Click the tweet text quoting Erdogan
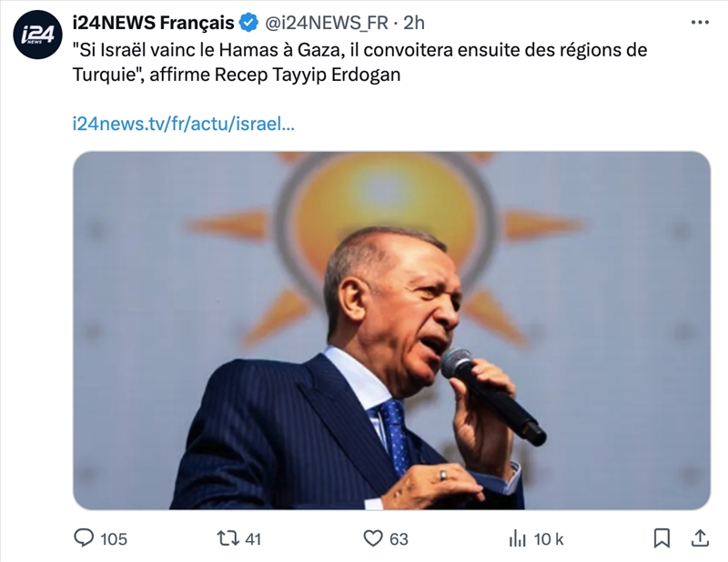The height and width of the screenshot is (562, 728). click(x=359, y=62)
